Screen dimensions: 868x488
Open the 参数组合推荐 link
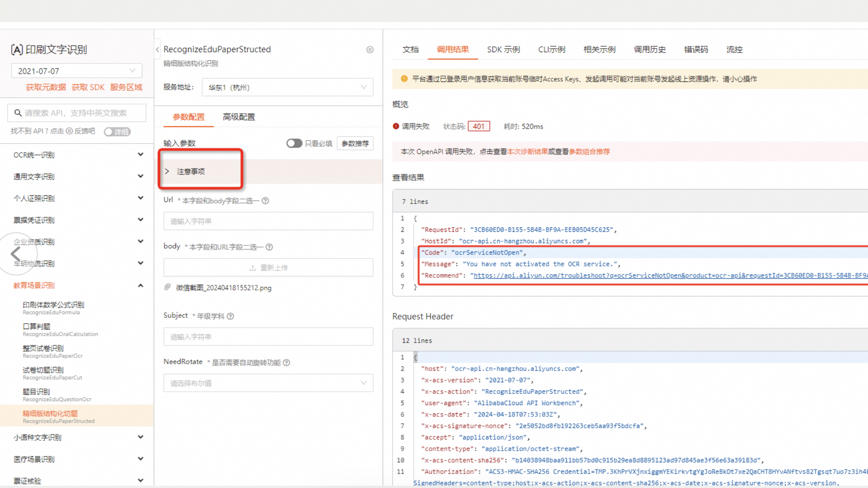tap(589, 152)
